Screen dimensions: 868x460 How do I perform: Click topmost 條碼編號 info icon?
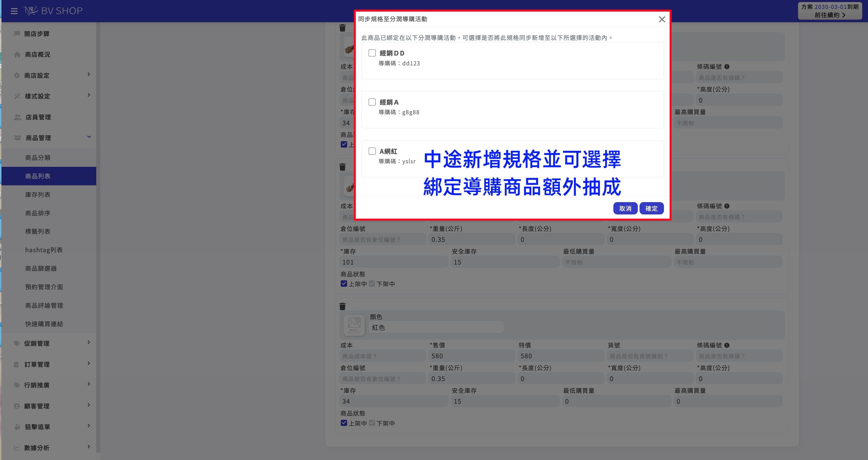tap(727, 67)
